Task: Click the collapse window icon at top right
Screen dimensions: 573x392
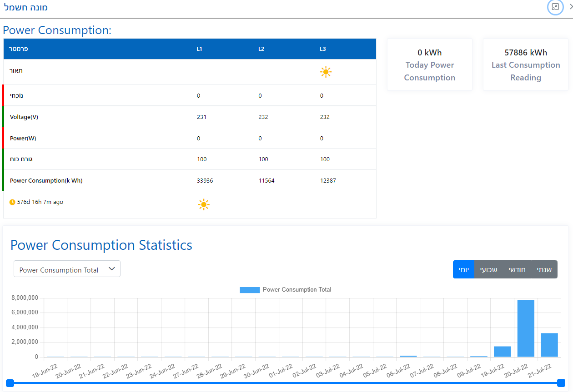Action: click(x=555, y=7)
